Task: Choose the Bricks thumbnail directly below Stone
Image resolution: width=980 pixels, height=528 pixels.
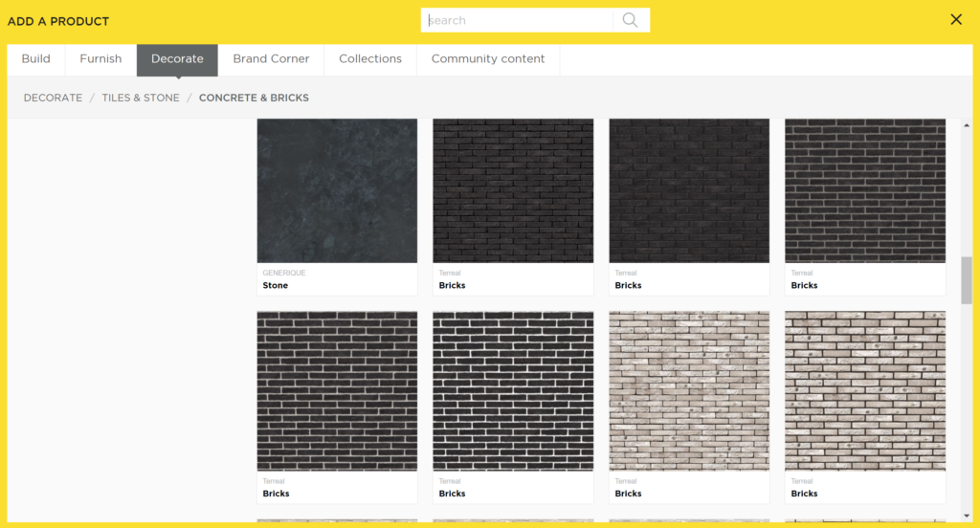Action: point(337,391)
